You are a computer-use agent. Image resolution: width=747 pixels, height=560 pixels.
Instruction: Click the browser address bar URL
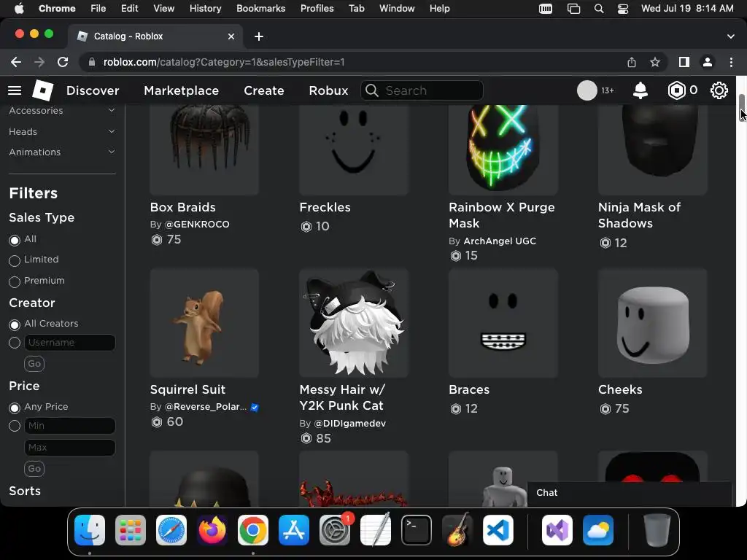point(224,62)
